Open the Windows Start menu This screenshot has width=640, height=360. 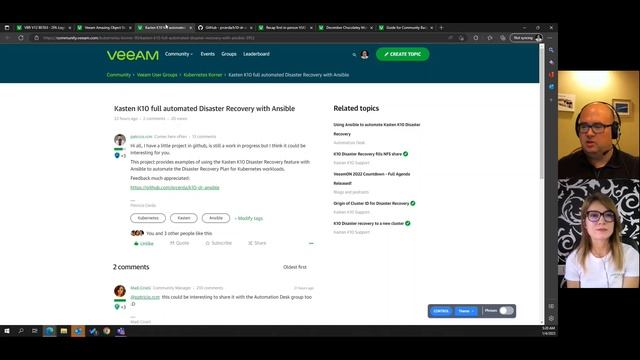[x=7, y=331]
